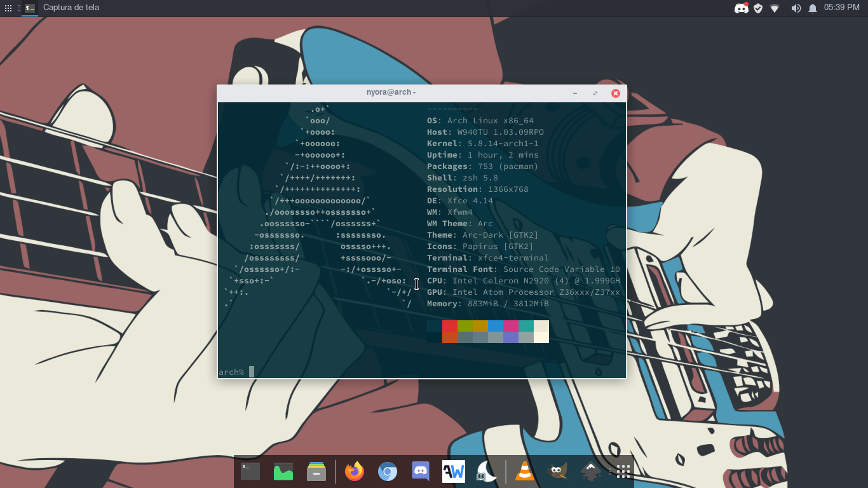Open the applications menu grid in top panel
The height and width of the screenshot is (488, 868).
point(8,8)
